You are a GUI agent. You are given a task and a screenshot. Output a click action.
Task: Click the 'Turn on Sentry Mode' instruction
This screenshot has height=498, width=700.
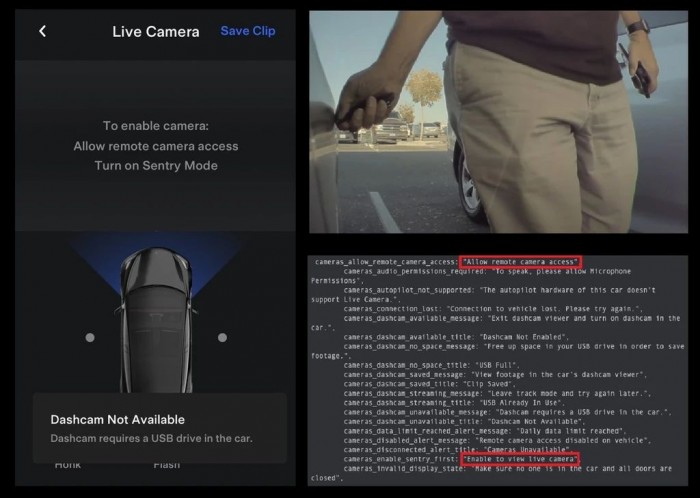(156, 166)
